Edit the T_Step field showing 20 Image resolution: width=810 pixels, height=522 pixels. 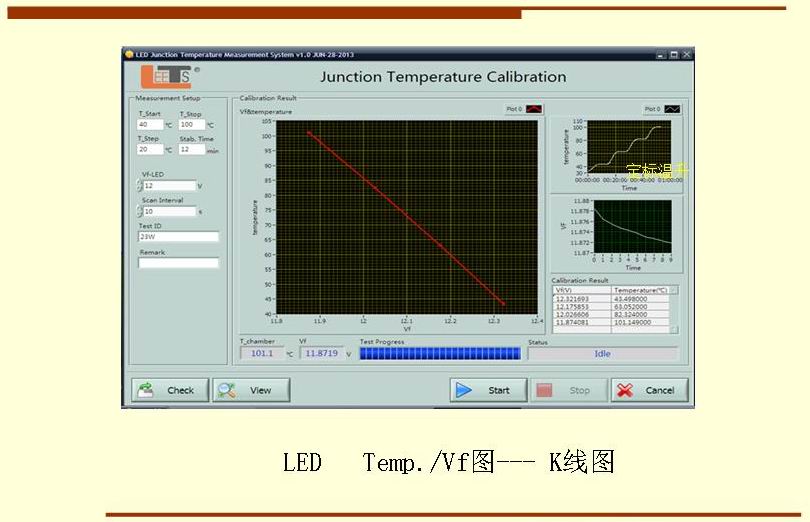point(150,149)
